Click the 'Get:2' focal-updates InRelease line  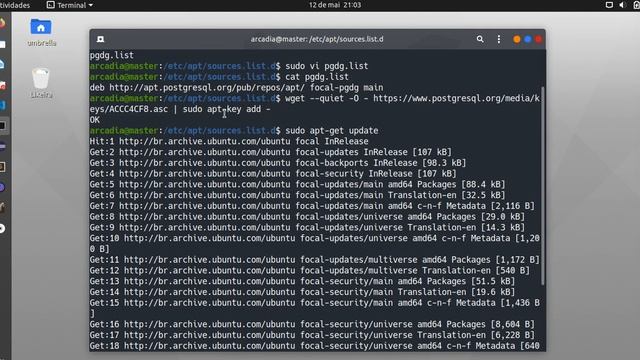click(271, 152)
